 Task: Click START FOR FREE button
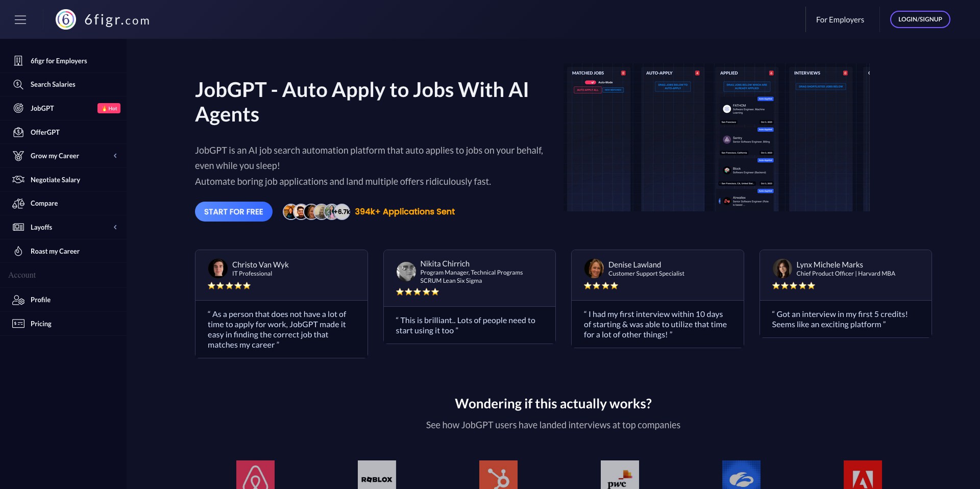click(x=234, y=212)
